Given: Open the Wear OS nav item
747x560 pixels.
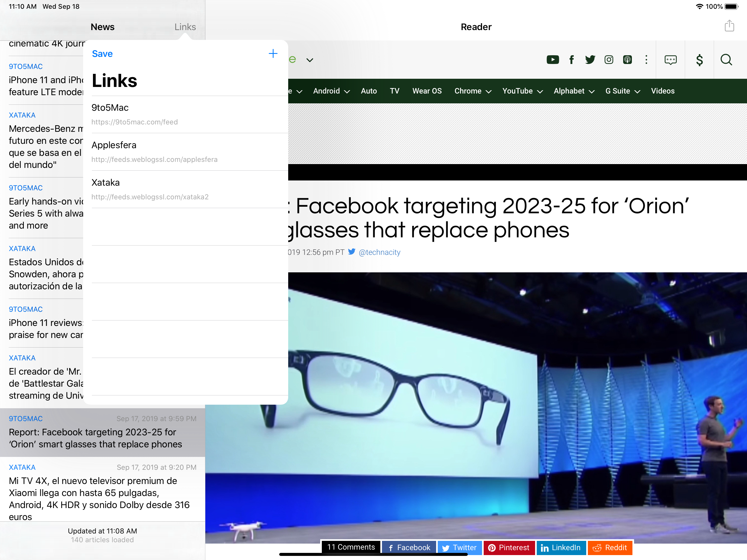Looking at the screenshot, I should point(427,91).
